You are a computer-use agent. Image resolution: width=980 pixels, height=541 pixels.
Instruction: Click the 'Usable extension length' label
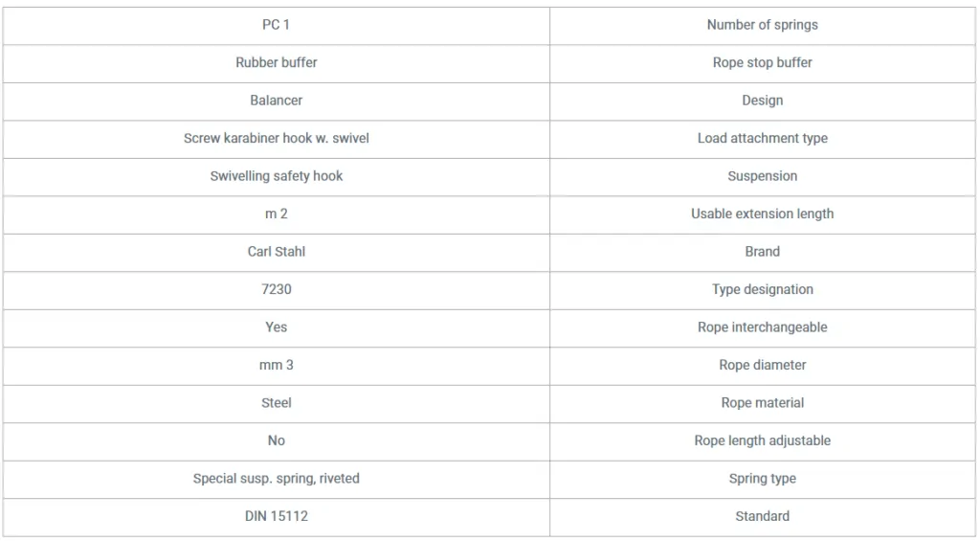pyautogui.click(x=762, y=214)
